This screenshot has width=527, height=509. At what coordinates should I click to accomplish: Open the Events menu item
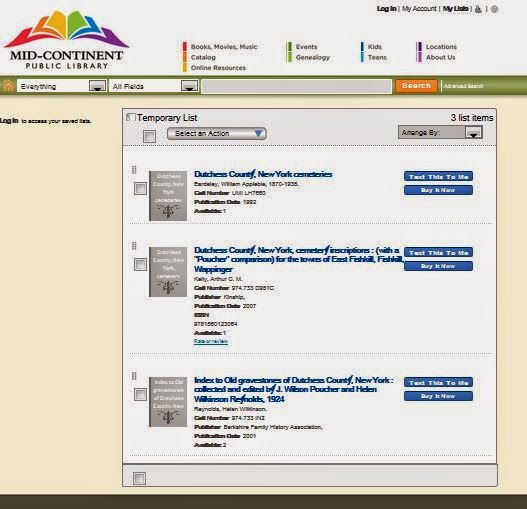coord(306,47)
